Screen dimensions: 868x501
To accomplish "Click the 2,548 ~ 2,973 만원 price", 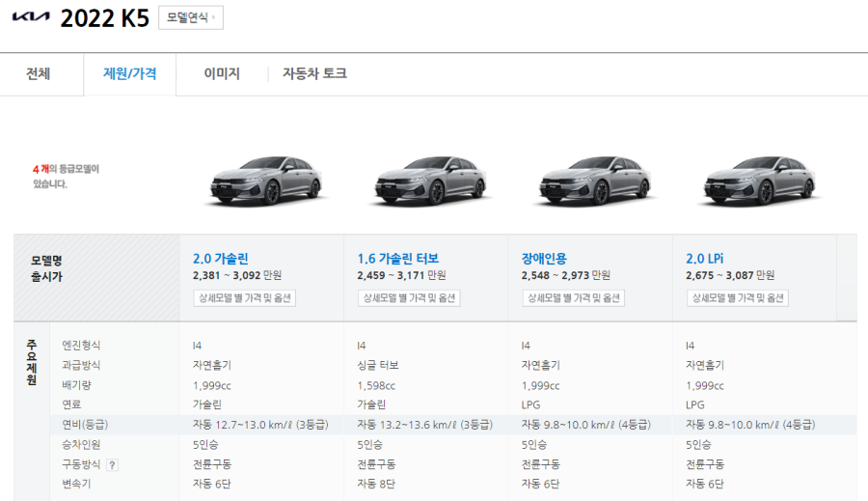I will (x=566, y=275).
